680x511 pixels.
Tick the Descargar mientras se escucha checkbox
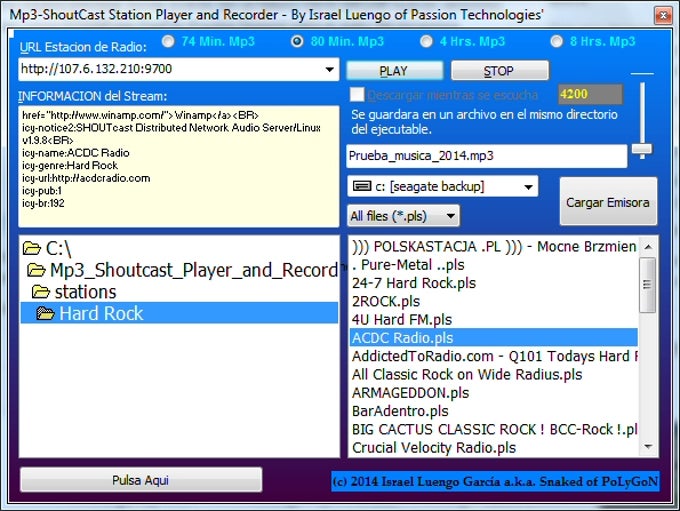click(357, 95)
